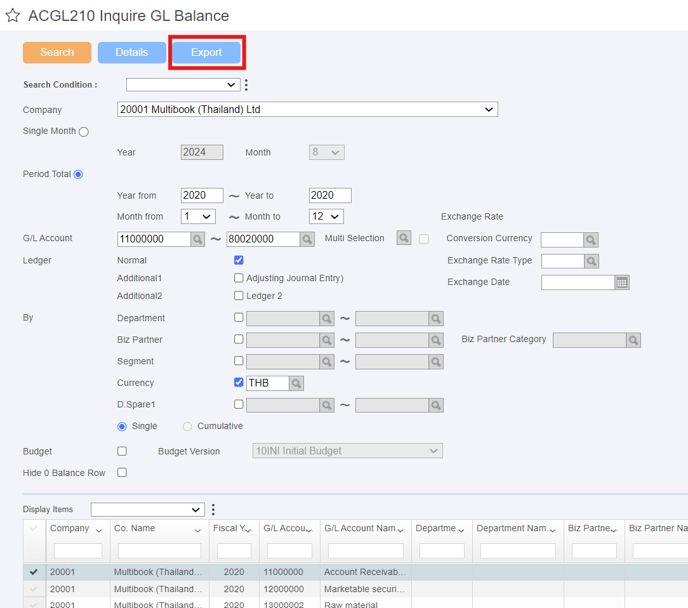Viewport: 688px width, 608px height.
Task: Click Year from input field
Action: point(202,195)
